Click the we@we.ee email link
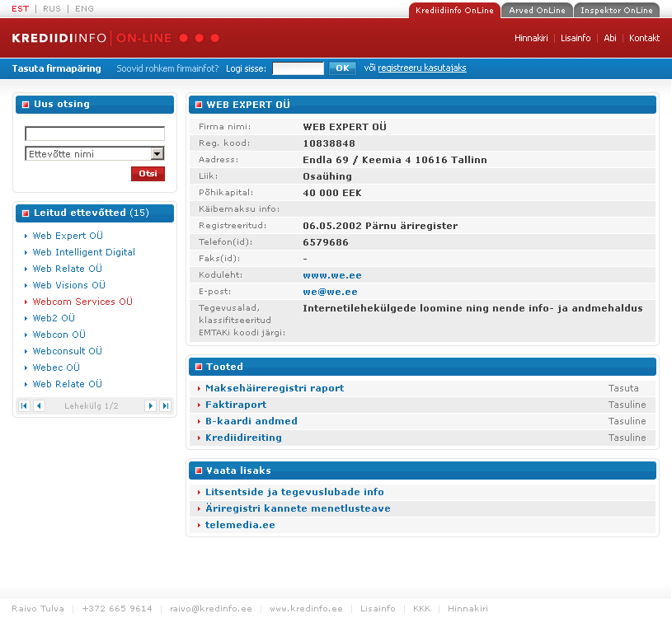The image size is (672, 618). tap(330, 292)
